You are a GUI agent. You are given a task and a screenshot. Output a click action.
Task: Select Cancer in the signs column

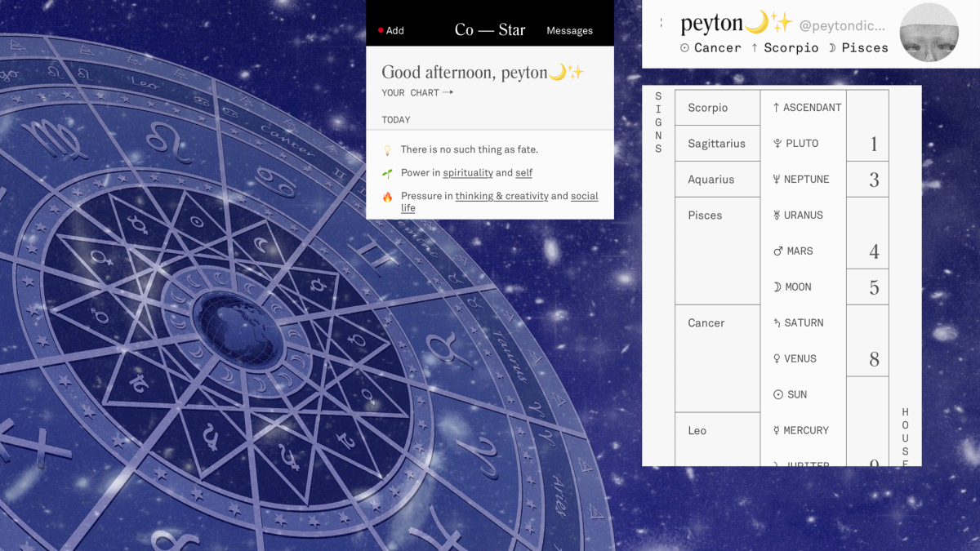(718, 358)
